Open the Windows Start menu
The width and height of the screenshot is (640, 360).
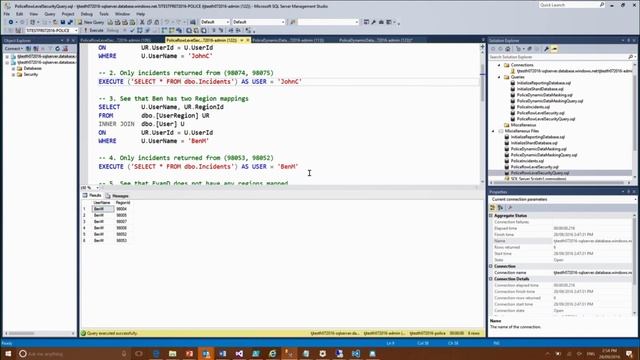pyautogui.click(x=8, y=353)
